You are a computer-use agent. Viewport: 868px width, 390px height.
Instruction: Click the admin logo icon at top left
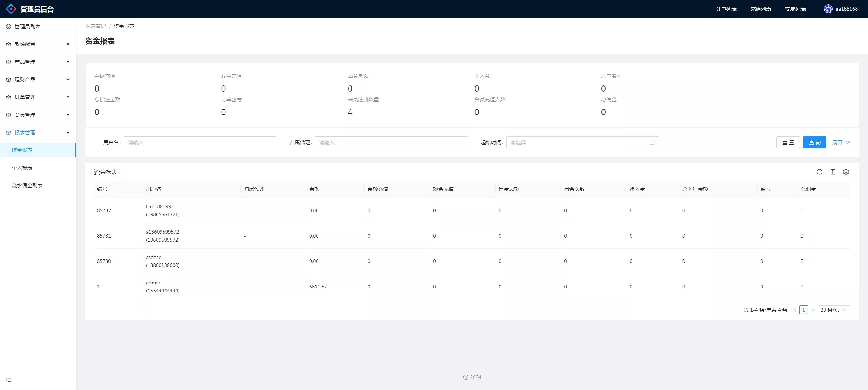tap(11, 9)
